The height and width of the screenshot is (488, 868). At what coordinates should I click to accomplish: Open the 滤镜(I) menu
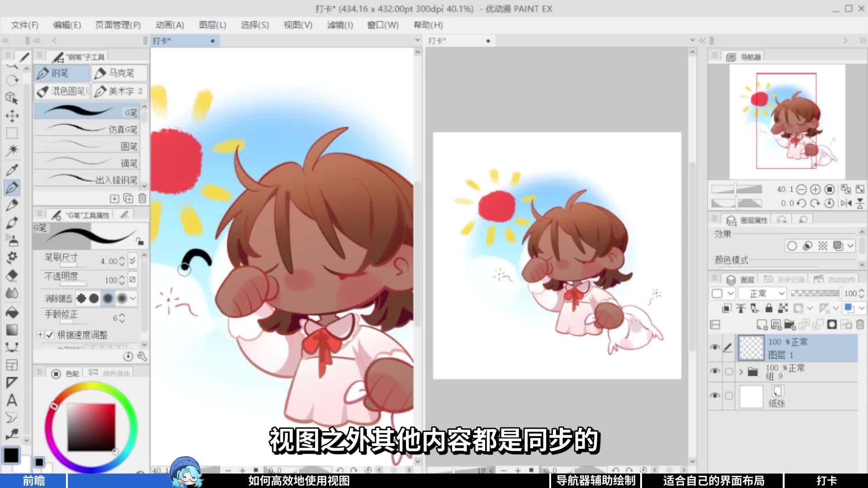click(x=340, y=25)
